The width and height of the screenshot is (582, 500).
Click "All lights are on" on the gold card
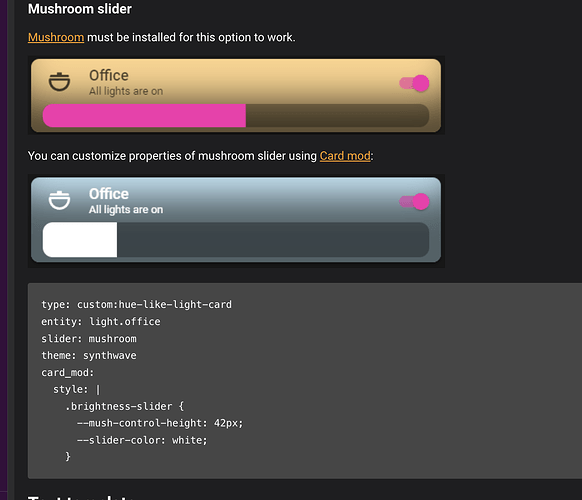(x=126, y=91)
